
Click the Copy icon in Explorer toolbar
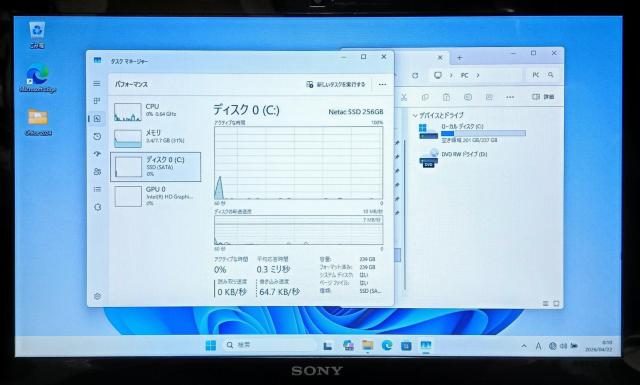[x=425, y=97]
